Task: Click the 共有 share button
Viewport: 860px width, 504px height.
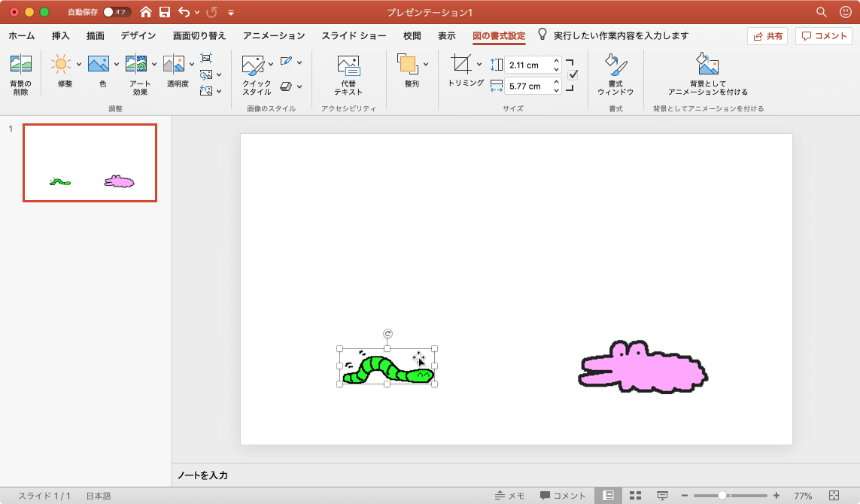Action: (767, 36)
